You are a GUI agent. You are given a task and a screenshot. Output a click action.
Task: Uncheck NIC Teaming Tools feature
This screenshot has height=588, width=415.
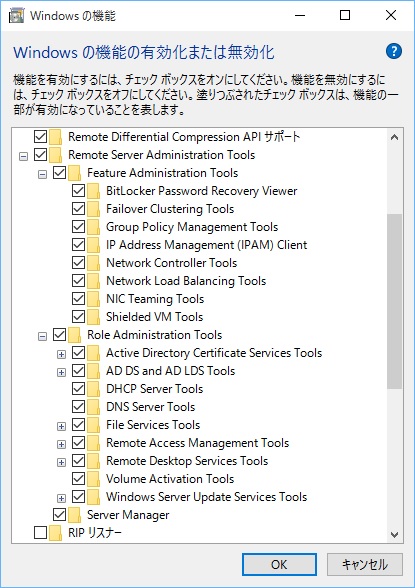78,299
